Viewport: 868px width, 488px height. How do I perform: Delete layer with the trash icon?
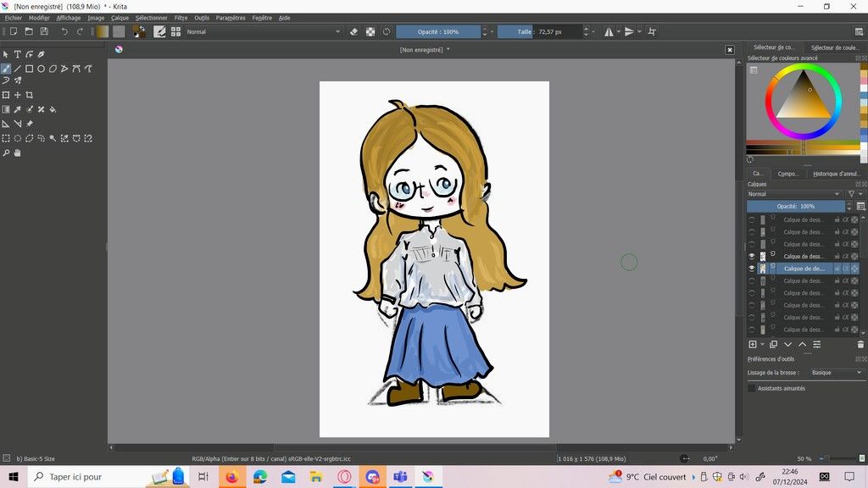(x=860, y=345)
